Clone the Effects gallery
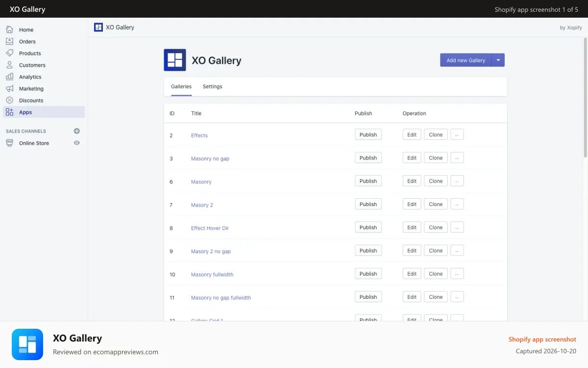 [436, 134]
